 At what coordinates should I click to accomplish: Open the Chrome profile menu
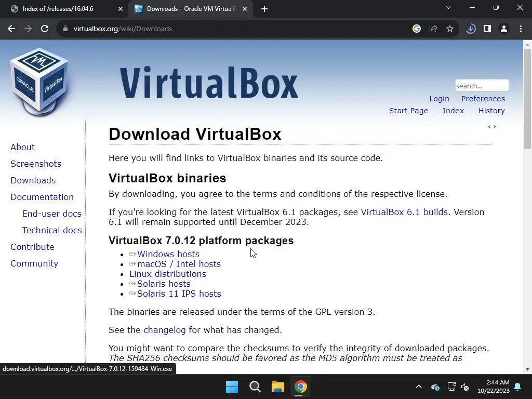(504, 29)
